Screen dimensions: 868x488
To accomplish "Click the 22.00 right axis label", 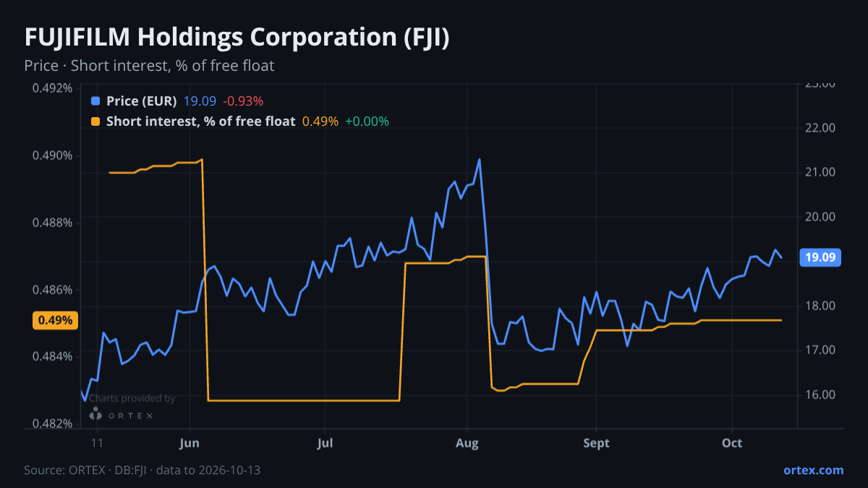I will click(x=820, y=128).
